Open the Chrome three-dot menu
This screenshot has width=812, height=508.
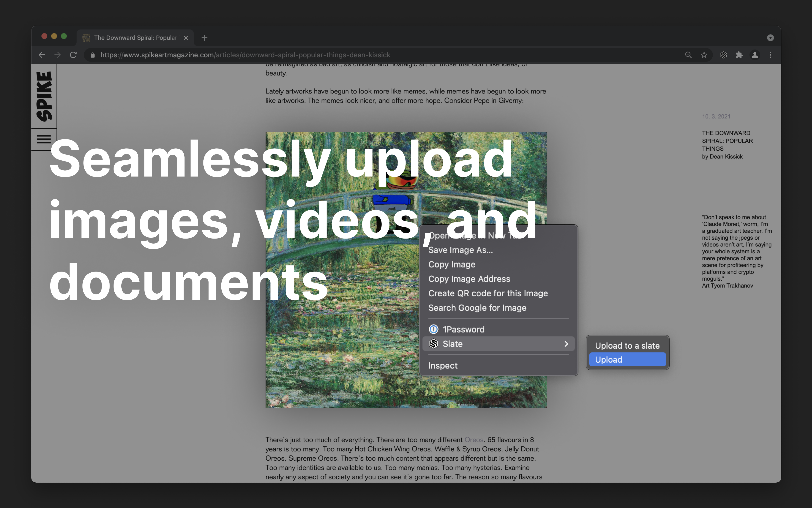click(770, 55)
